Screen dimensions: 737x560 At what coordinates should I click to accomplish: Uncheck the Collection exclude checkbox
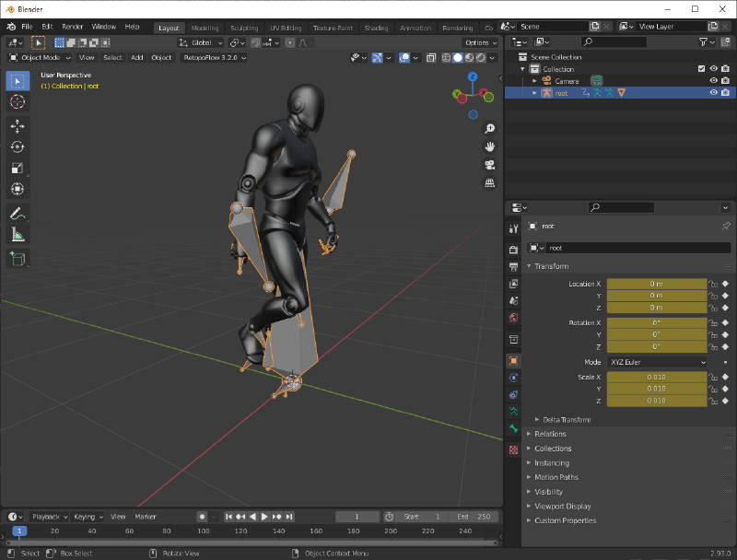click(701, 68)
